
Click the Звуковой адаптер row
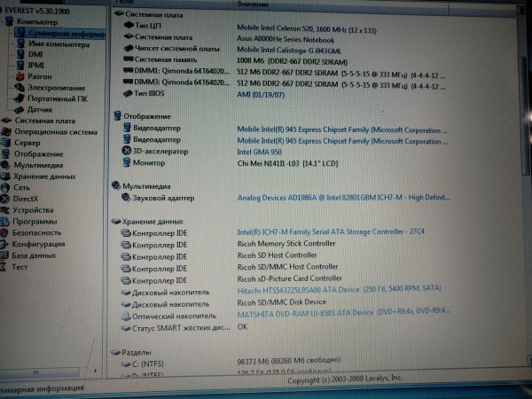pyautogui.click(x=162, y=198)
